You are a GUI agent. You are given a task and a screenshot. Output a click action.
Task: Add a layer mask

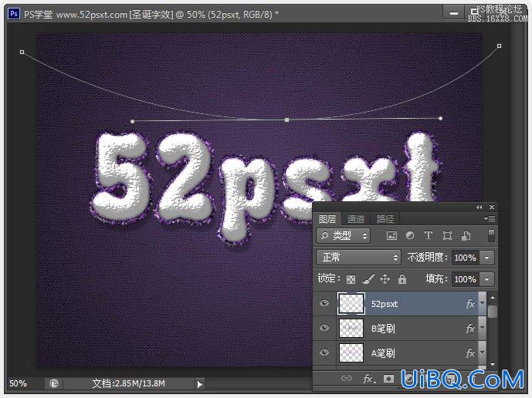[x=389, y=379]
